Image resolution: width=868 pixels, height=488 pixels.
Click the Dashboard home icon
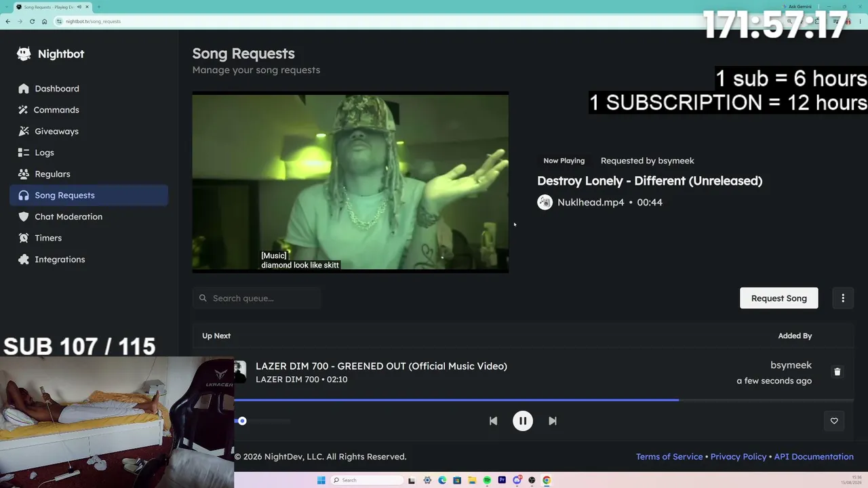click(24, 89)
